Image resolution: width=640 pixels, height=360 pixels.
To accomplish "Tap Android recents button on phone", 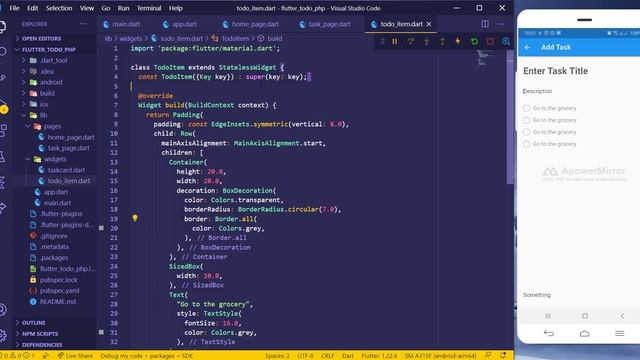I will pos(548,316).
